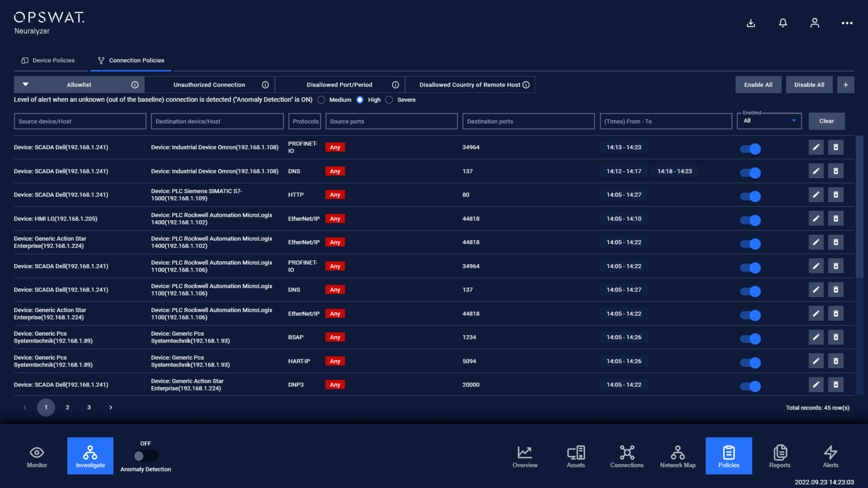Disable the HTTP policy toggle

tap(750, 196)
